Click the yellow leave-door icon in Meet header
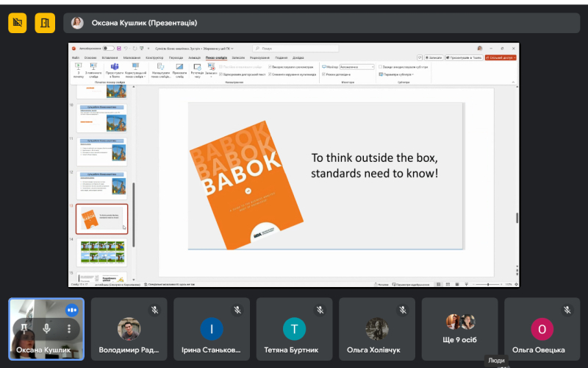Viewport: 588px width, 368px height. [45, 23]
